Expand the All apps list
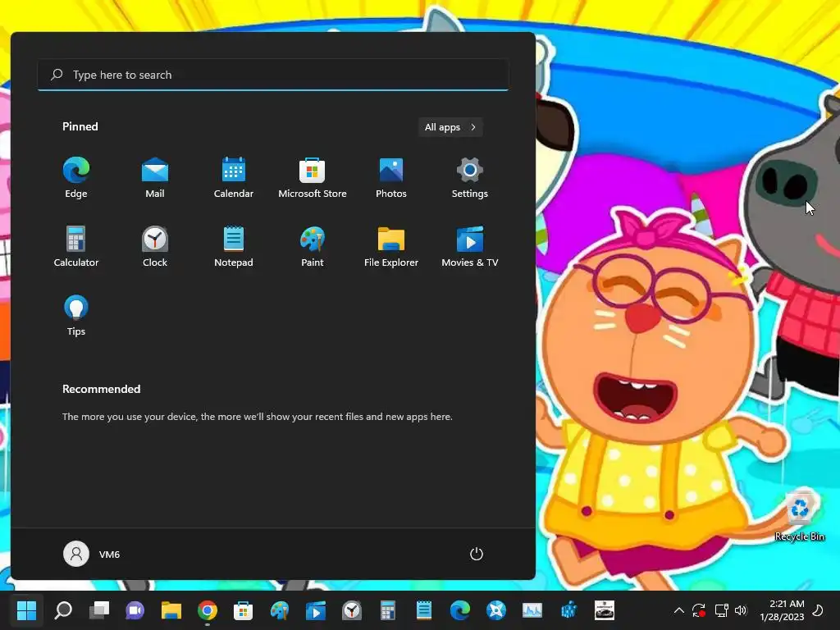Viewport: 840px width, 630px height. click(450, 127)
